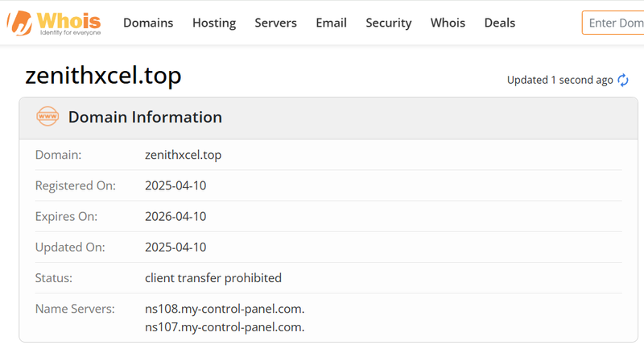Click the 'Updated 1 second ago' text
Image resolution: width=644 pixels, height=345 pixels.
pos(559,80)
